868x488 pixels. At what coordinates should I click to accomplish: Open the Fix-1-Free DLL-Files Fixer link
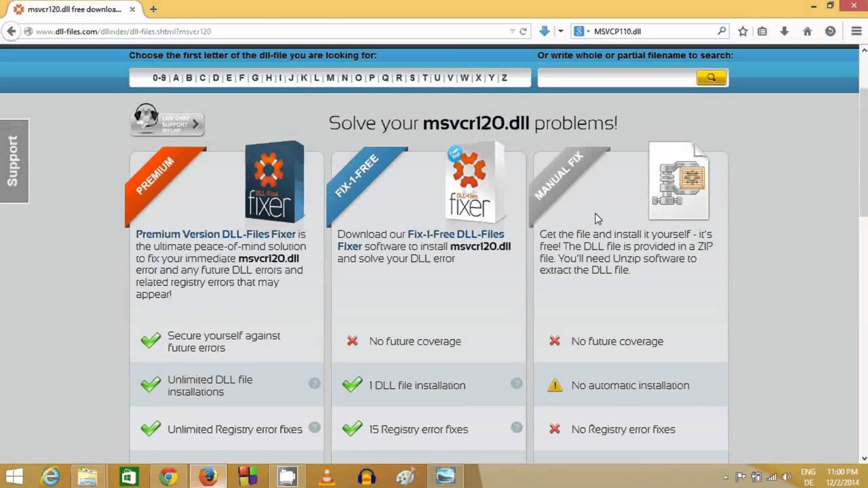(x=420, y=240)
